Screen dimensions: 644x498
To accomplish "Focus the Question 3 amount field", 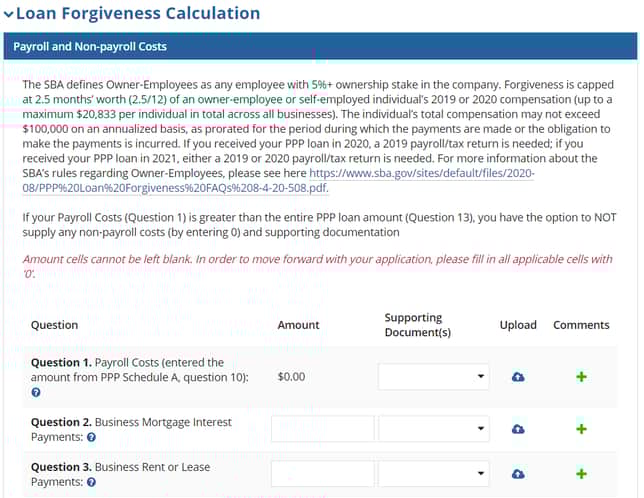I will point(322,474).
